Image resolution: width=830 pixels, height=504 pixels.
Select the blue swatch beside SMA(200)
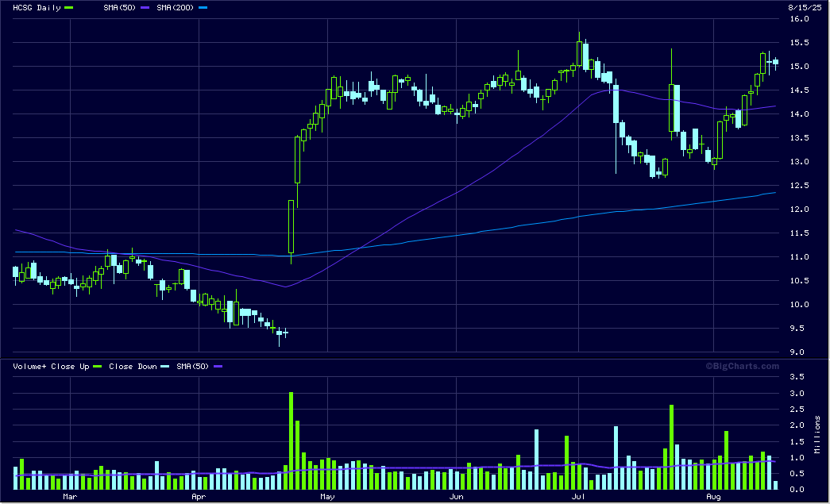pyautogui.click(x=203, y=8)
